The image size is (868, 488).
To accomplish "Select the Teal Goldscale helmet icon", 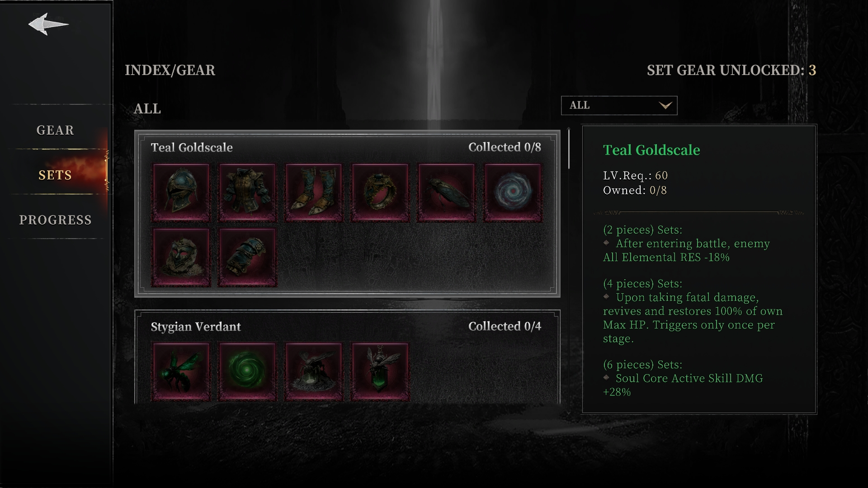I will coord(181,192).
